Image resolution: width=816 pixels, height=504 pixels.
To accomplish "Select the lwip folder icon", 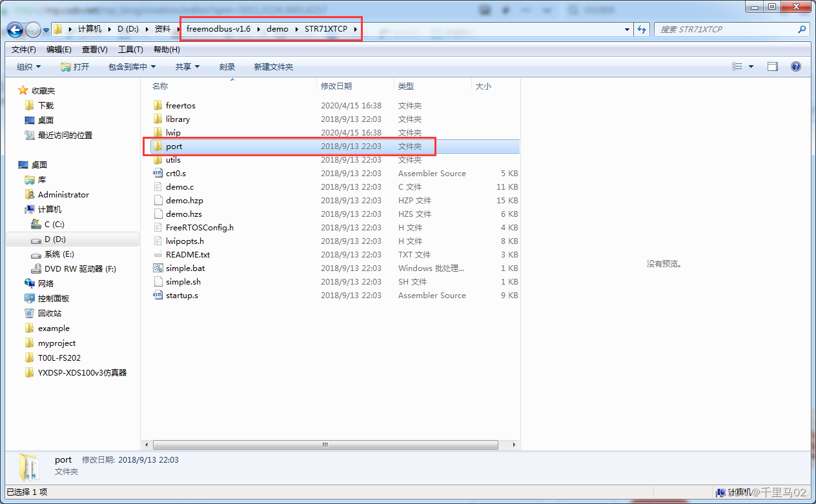I will 158,132.
